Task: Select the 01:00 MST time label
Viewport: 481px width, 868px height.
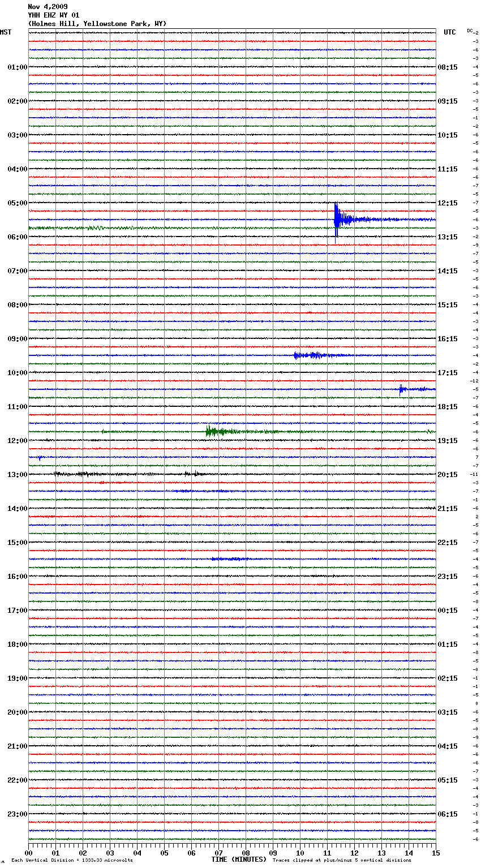Action: point(18,67)
